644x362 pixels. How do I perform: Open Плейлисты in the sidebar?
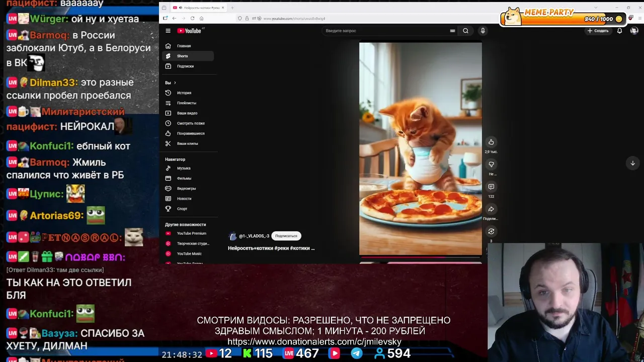(x=188, y=103)
